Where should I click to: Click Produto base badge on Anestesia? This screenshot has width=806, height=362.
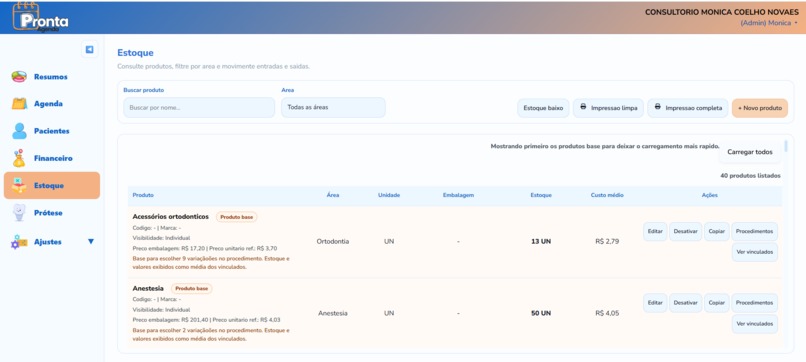(192, 288)
